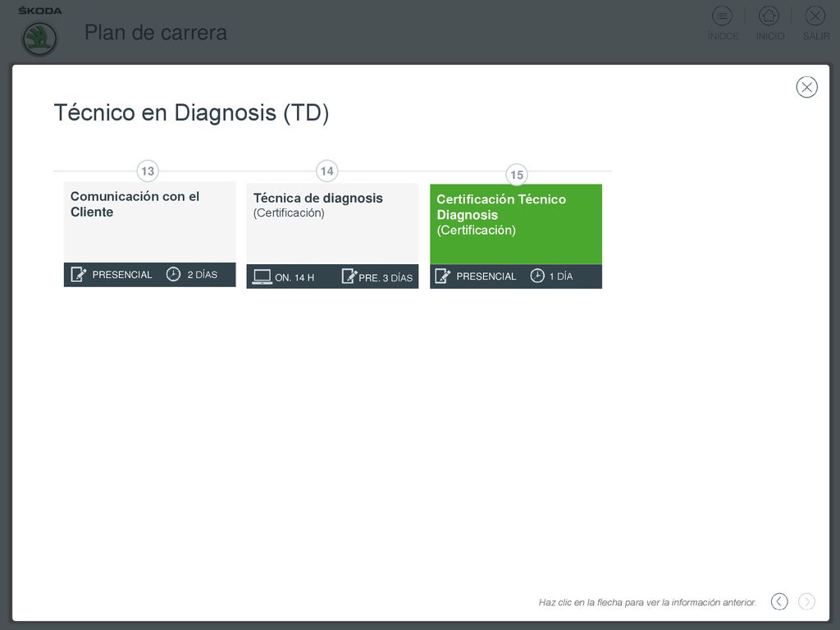Open Comunicación con el Cliente card
Viewport: 840px width, 630px height.
tap(149, 234)
